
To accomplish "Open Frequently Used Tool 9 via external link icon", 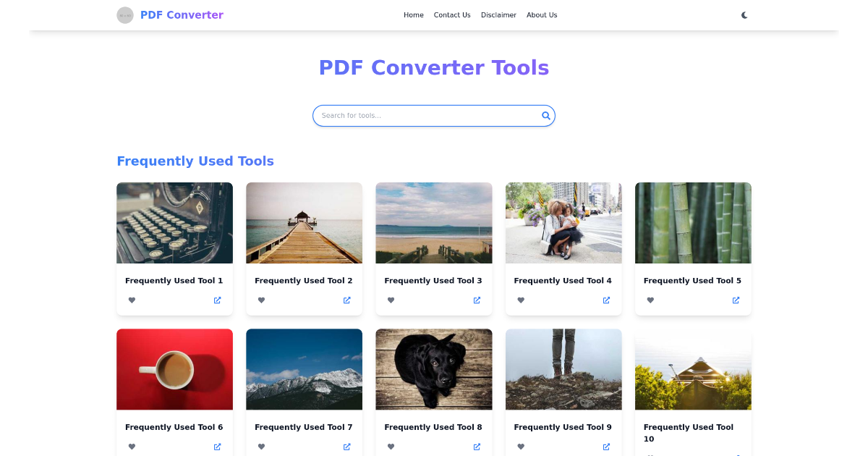I will coord(605,447).
